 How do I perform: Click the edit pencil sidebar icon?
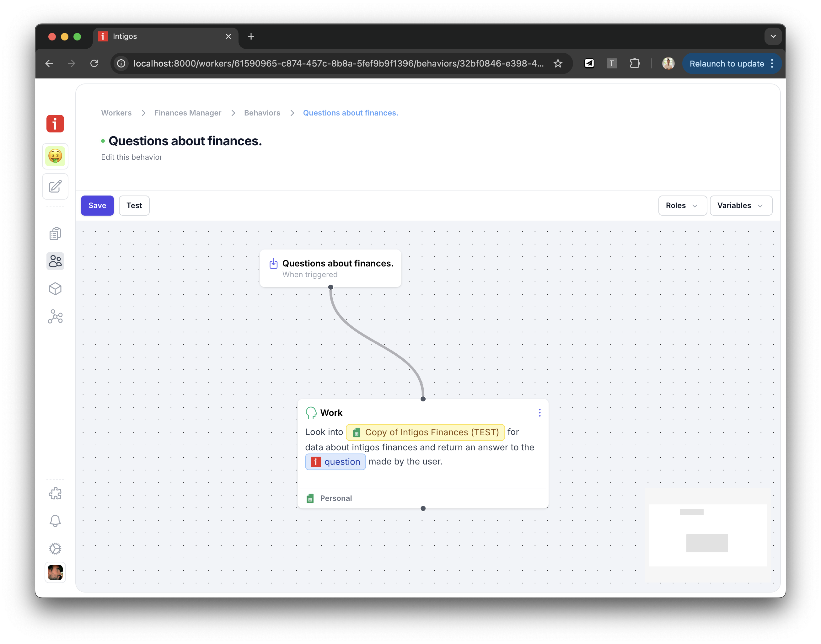55,187
